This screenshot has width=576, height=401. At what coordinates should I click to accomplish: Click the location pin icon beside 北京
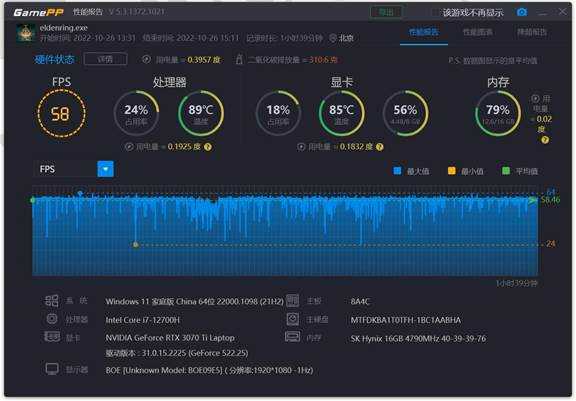point(333,38)
